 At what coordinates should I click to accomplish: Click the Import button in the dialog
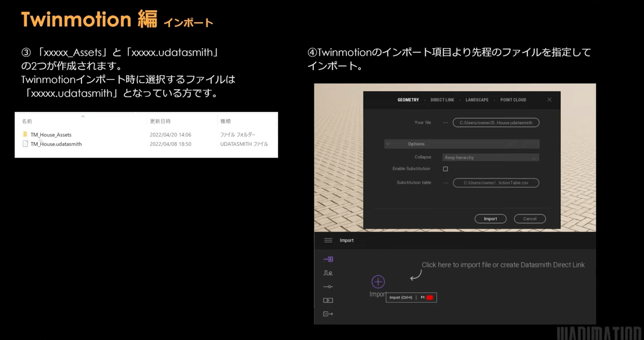(x=491, y=219)
